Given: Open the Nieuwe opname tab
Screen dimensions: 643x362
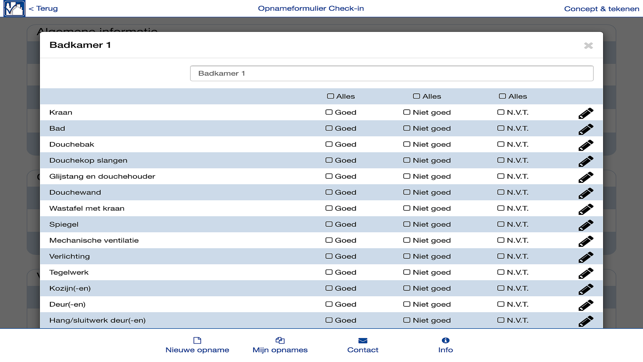Looking at the screenshot, I should [197, 345].
